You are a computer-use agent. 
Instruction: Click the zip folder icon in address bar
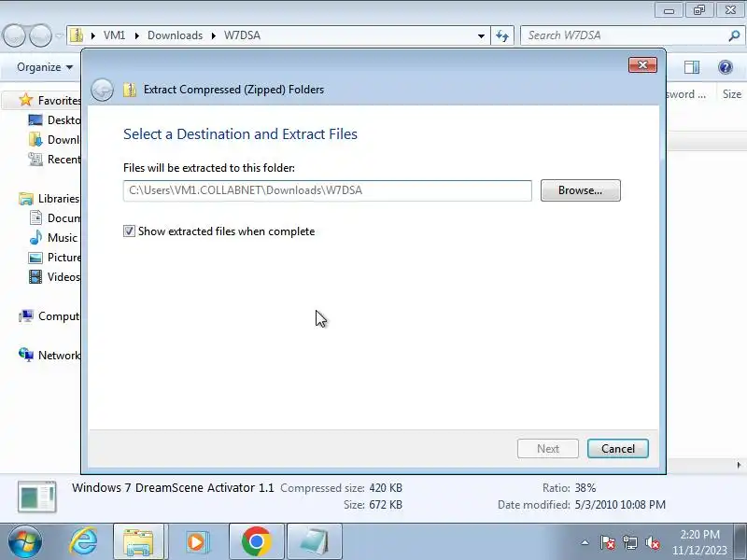77,35
